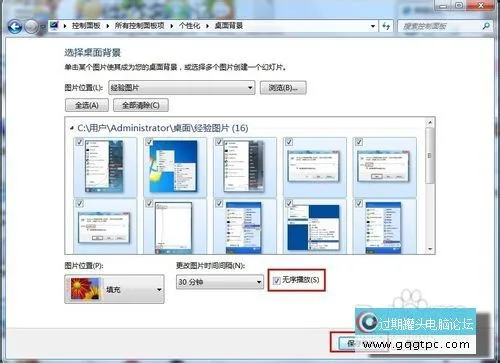Uncheck the first thumbnail's checkbox in bottom row
500x363 pixels.
click(79, 203)
